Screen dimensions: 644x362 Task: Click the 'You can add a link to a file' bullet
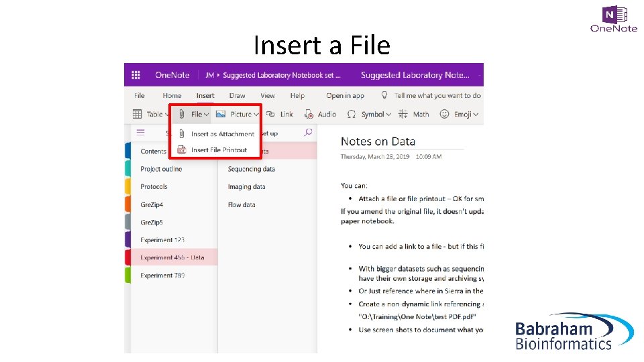click(421, 246)
